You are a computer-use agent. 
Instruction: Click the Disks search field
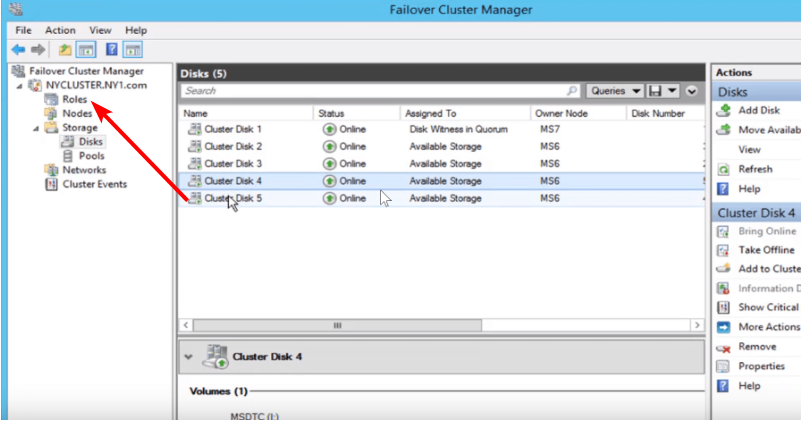click(381, 91)
